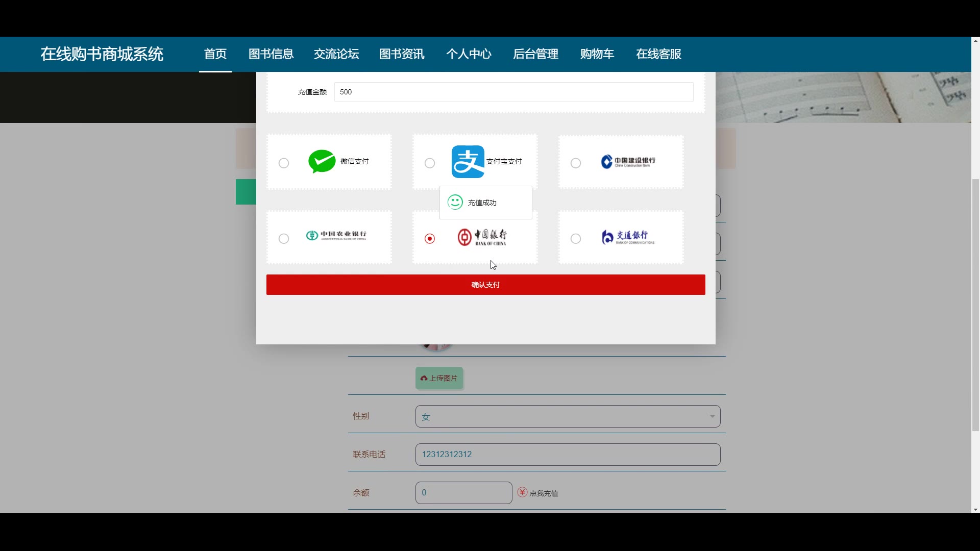Click the Bank of Communications logo
This screenshot has height=551, width=980.
point(628,237)
